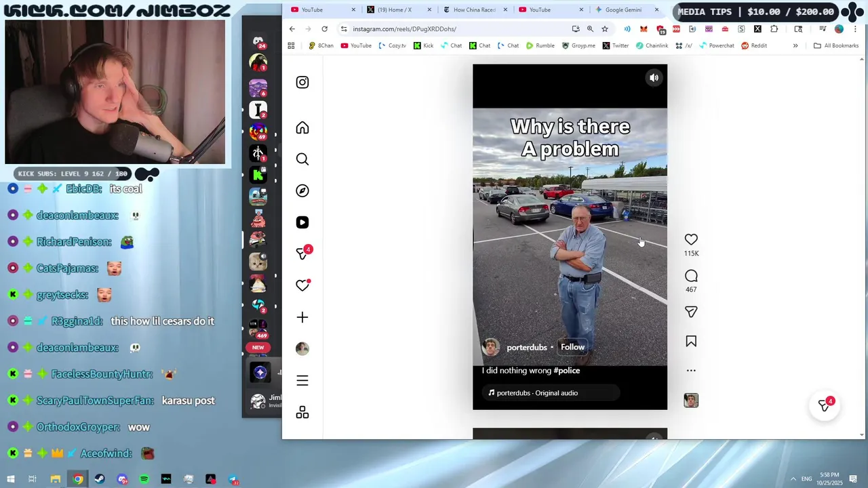Open reel three-dot options menu

click(691, 371)
